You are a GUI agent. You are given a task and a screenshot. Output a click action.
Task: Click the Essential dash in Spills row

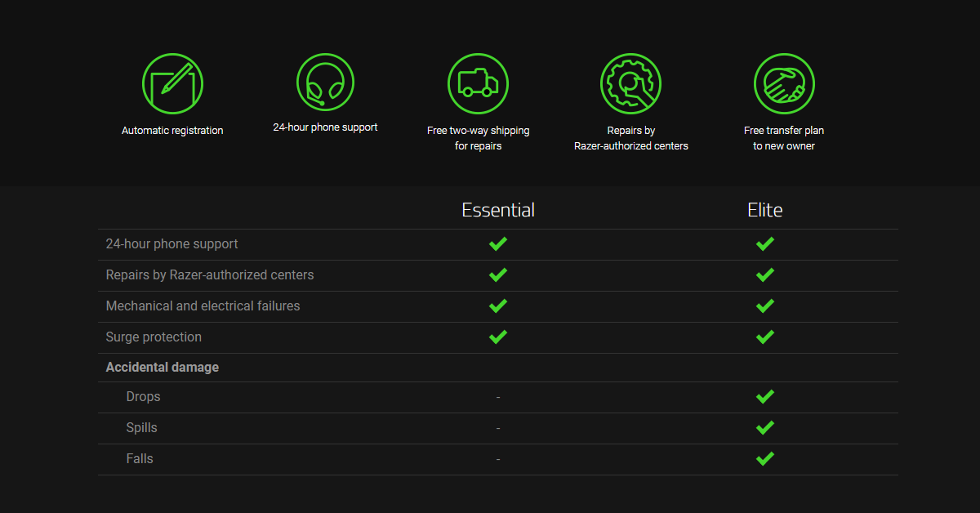pyautogui.click(x=498, y=428)
